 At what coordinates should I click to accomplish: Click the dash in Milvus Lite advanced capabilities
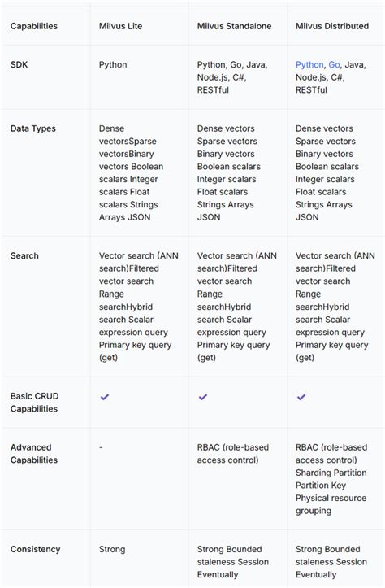pos(101,447)
